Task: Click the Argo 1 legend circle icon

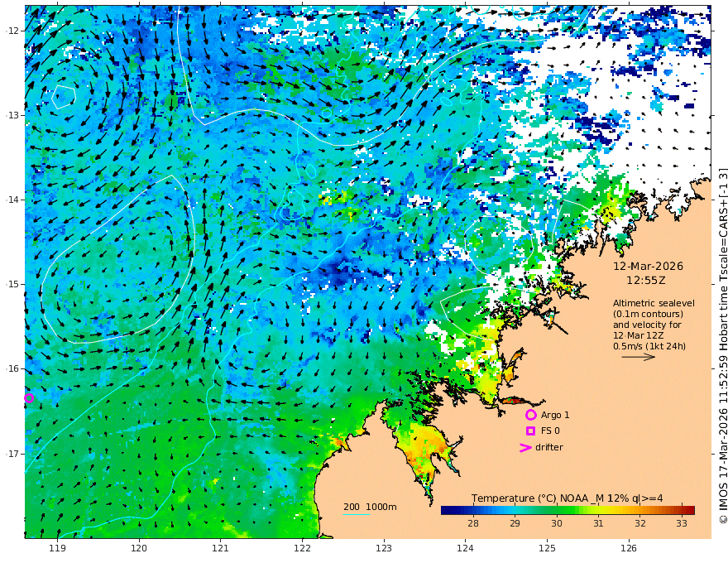Action: click(x=530, y=416)
